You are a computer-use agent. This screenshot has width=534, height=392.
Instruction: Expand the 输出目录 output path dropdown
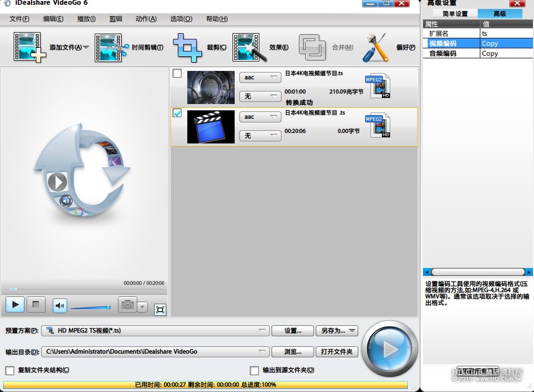coord(155,352)
